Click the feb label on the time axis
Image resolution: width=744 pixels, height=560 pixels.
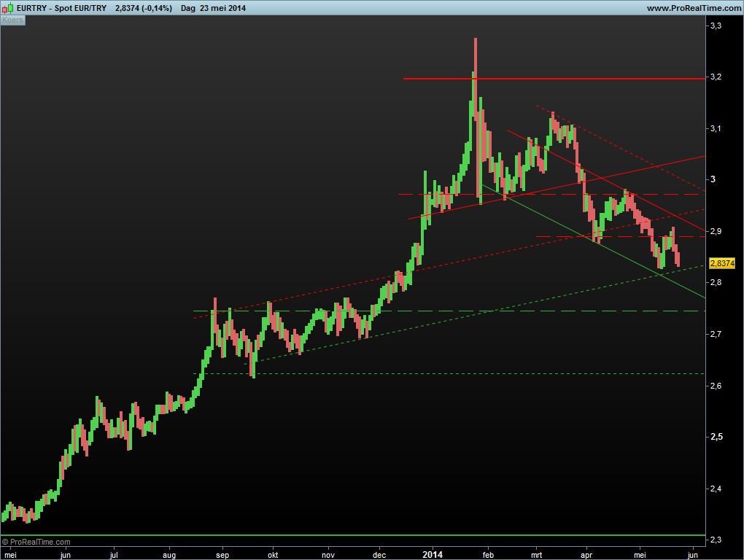pyautogui.click(x=488, y=554)
